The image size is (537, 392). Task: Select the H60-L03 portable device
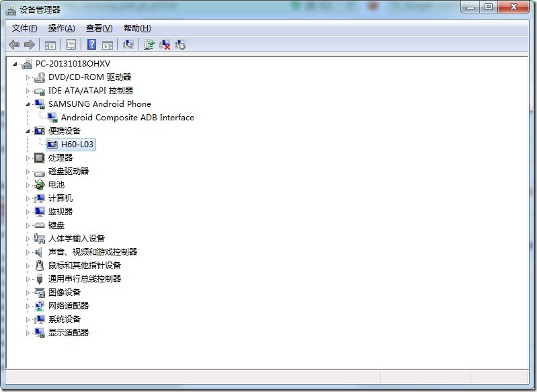77,145
